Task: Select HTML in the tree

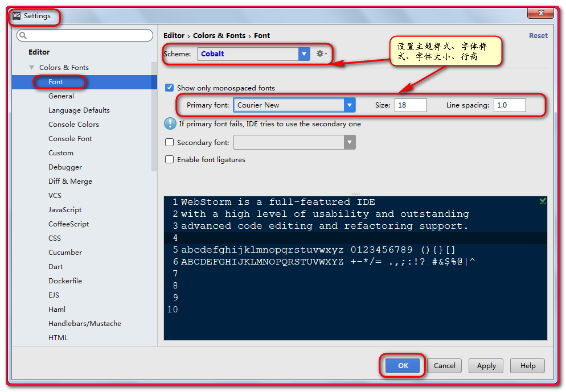Action: tap(58, 337)
